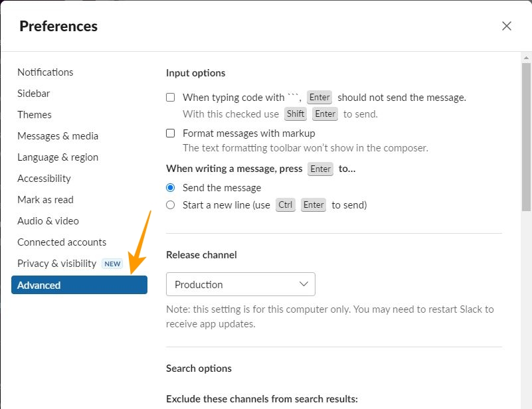
Task: Enable Enter not sending code messages
Action: pos(170,98)
